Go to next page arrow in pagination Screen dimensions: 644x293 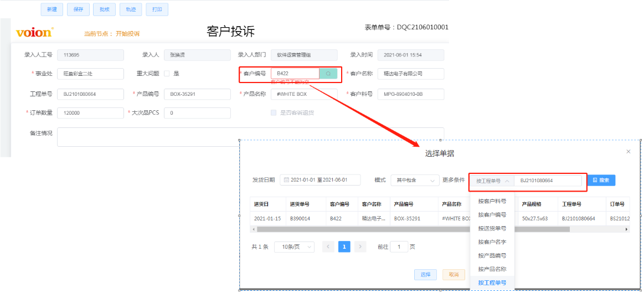tap(360, 246)
